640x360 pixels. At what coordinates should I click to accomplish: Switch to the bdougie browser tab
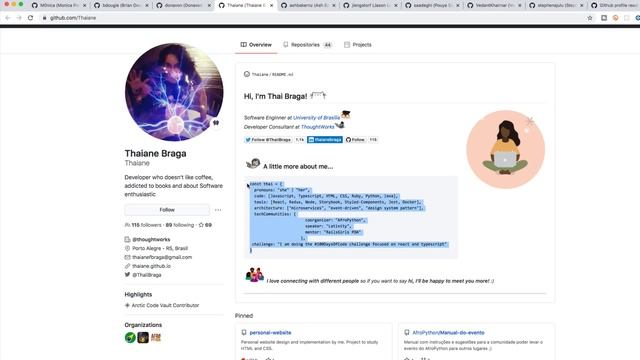pyautogui.click(x=121, y=5)
